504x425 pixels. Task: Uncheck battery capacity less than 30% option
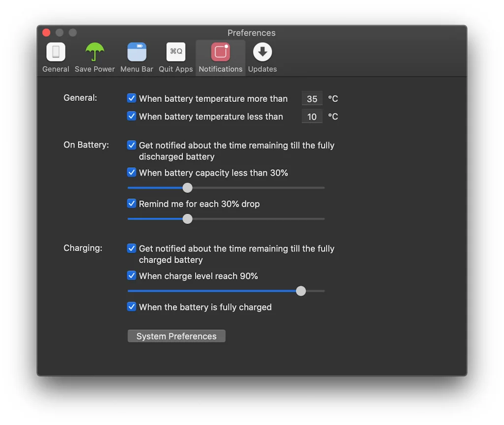point(131,172)
